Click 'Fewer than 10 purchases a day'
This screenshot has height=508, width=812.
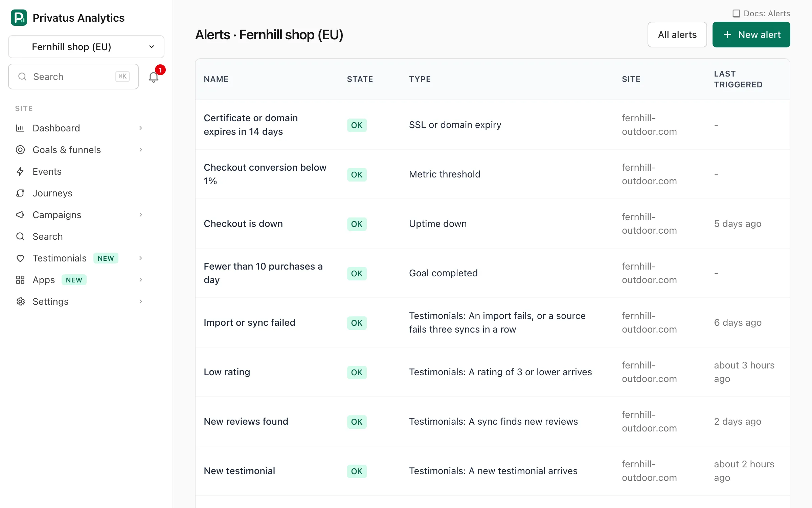[x=263, y=273]
